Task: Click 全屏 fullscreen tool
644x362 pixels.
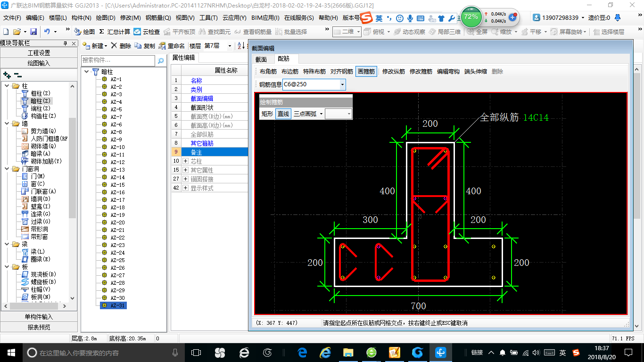Action: click(477, 32)
